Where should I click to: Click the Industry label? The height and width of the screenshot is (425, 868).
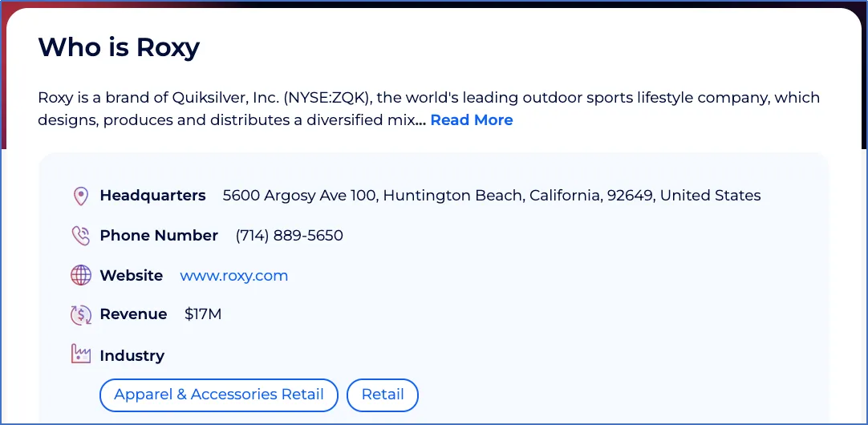[132, 356]
